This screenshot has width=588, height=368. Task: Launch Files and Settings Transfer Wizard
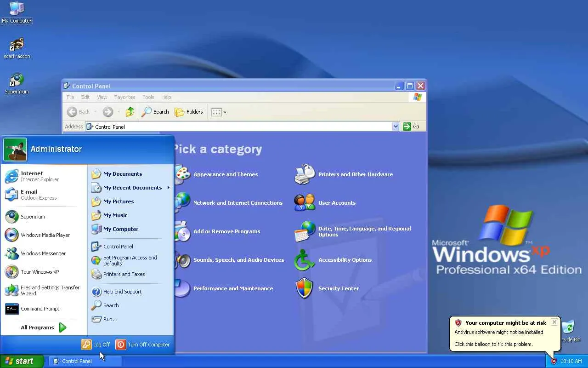click(x=44, y=290)
